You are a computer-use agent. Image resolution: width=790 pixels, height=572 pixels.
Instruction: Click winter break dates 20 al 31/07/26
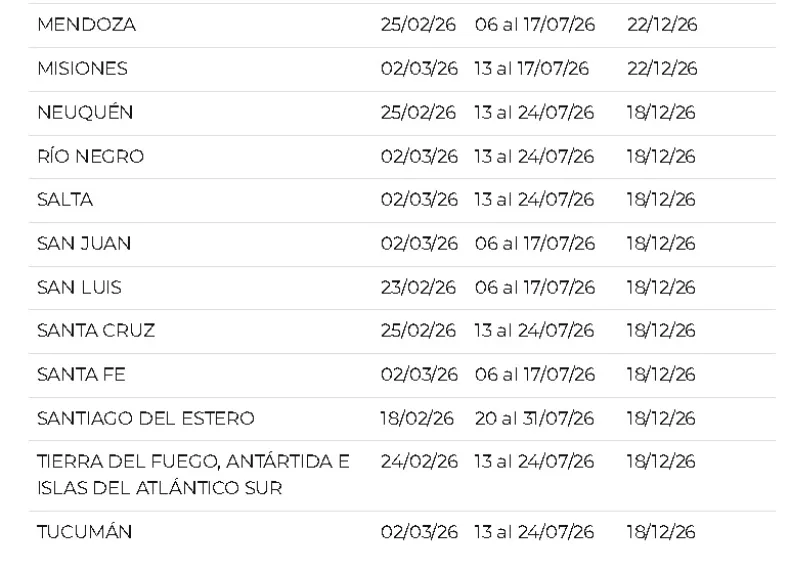[x=535, y=418]
